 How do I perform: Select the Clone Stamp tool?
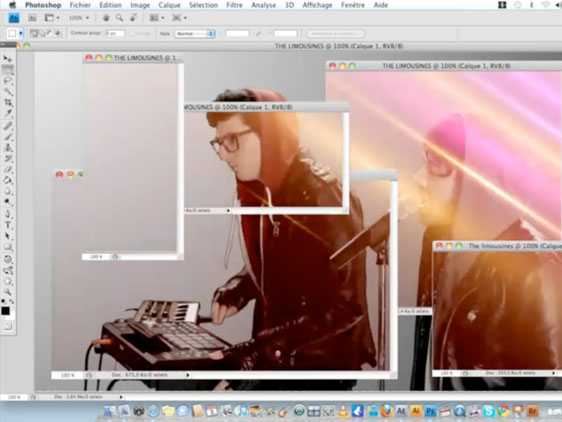[x=7, y=148]
